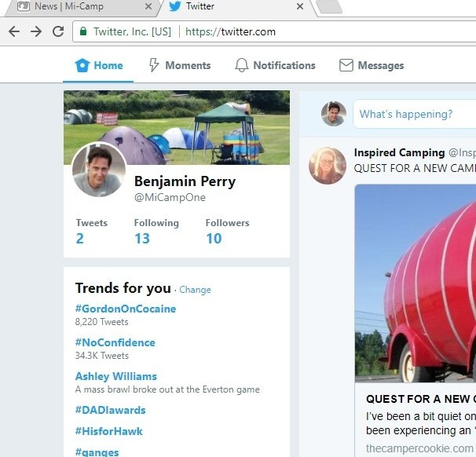476x457 pixels.
Task: Click the Moments lightning bolt icon
Action: 154,65
